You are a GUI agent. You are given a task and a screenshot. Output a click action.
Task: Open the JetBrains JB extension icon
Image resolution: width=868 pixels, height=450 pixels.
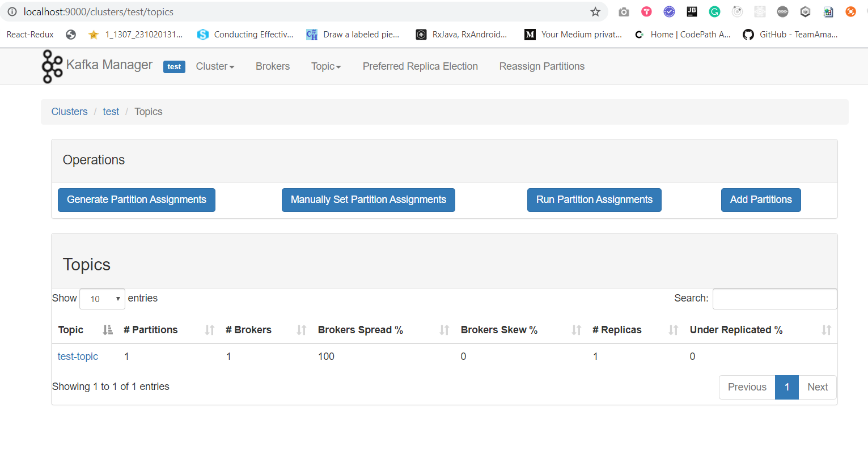692,12
